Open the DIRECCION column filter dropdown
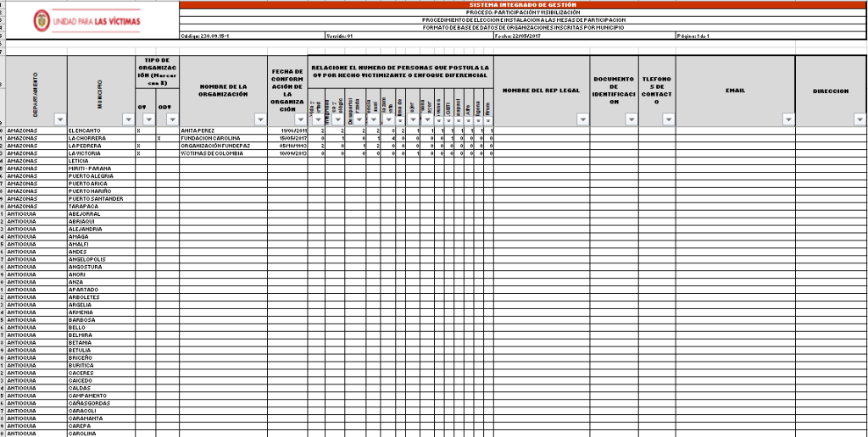 tap(860, 119)
